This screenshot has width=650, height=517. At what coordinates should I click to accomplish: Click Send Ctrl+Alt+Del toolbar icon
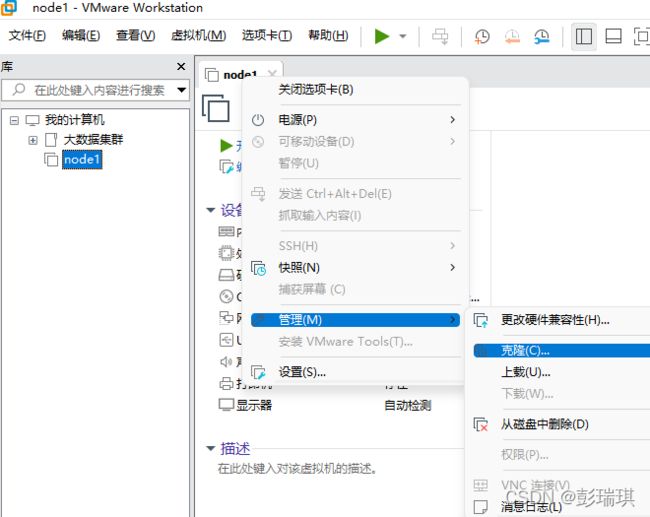point(440,36)
